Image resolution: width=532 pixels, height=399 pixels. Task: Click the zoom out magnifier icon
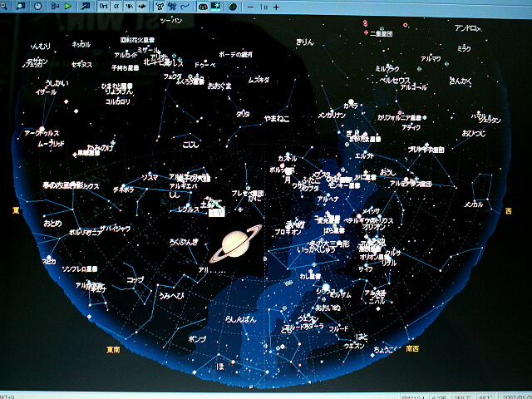pyautogui.click(x=5, y=6)
